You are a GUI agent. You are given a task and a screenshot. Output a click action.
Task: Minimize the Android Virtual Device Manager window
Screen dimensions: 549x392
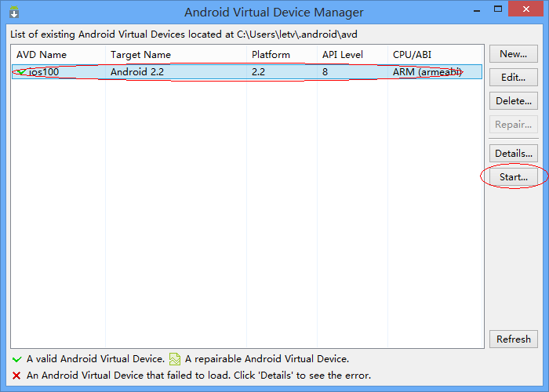pyautogui.click(x=477, y=9)
